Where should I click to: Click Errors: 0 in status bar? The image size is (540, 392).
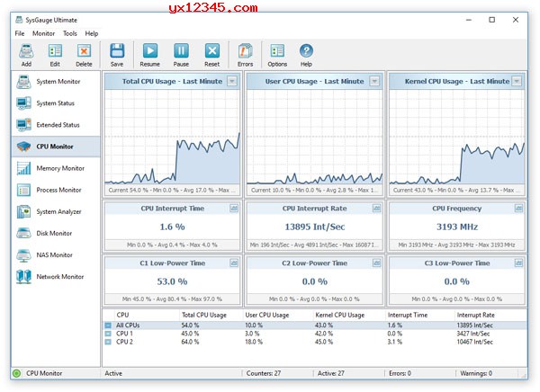[400, 373]
